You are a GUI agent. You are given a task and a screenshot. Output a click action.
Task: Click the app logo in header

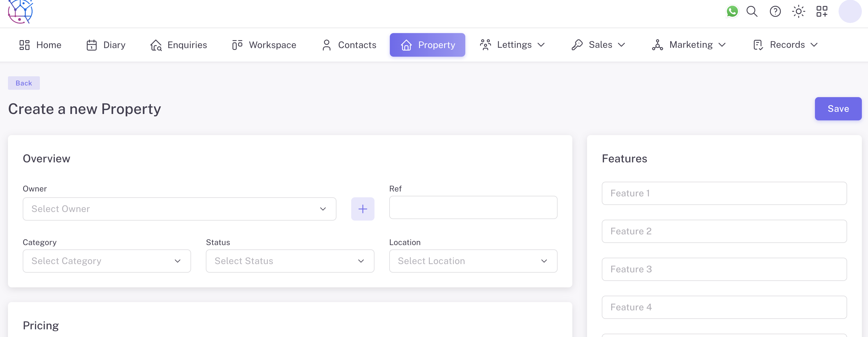point(20,11)
